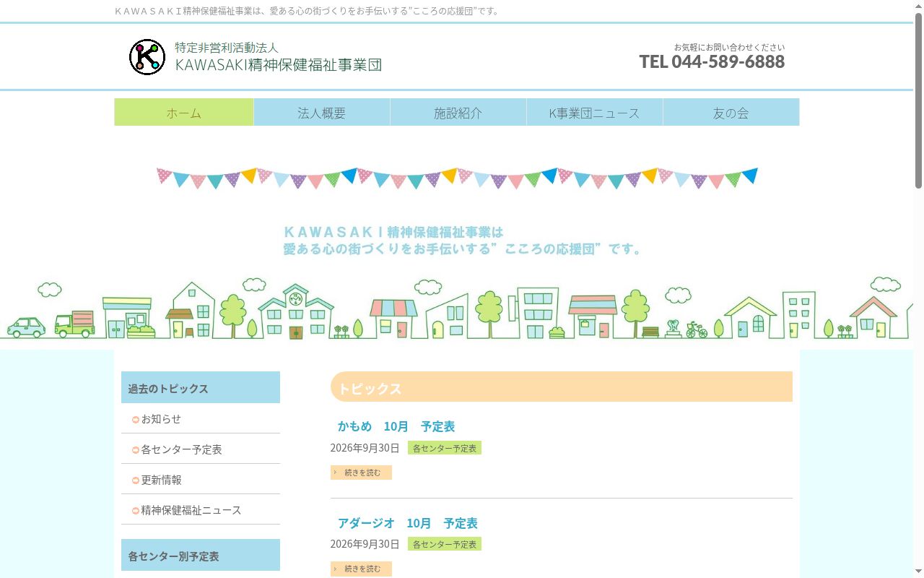Image resolution: width=924 pixels, height=578 pixels.
Task: Go to K事業団ニュース tab
Action: [x=595, y=112]
